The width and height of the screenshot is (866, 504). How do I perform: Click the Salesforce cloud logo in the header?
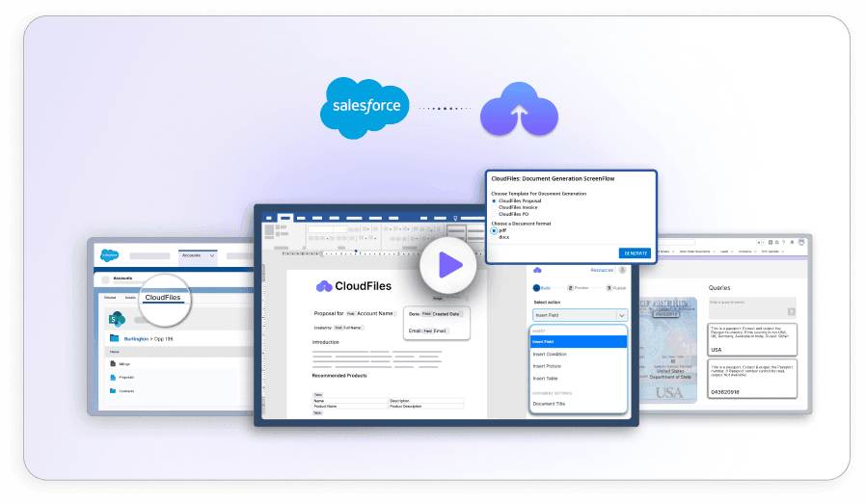365,108
